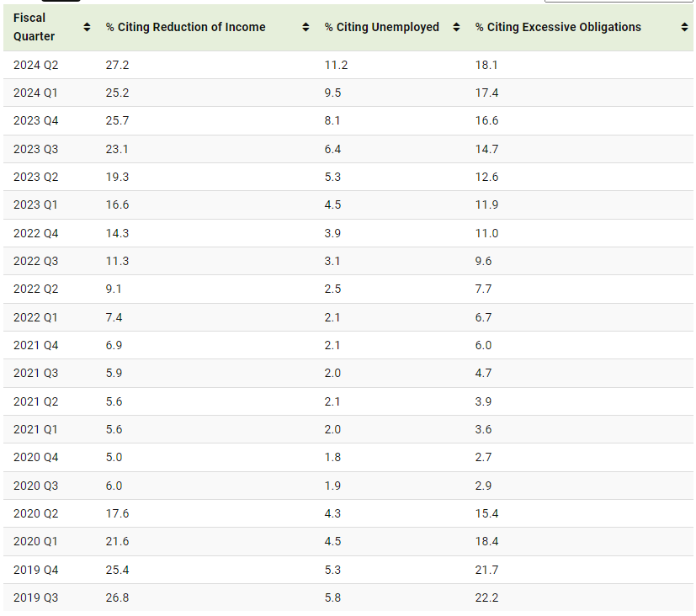Click the 2019 Q3 row label
The image size is (696, 616).
[x=36, y=597]
